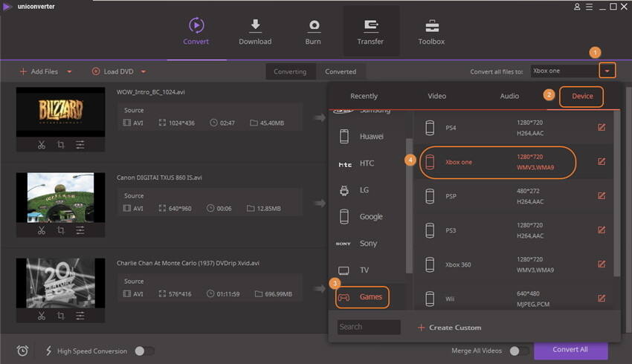The height and width of the screenshot is (364, 632).
Task: Click the High Speed Conversion lightning icon
Action: 49,351
